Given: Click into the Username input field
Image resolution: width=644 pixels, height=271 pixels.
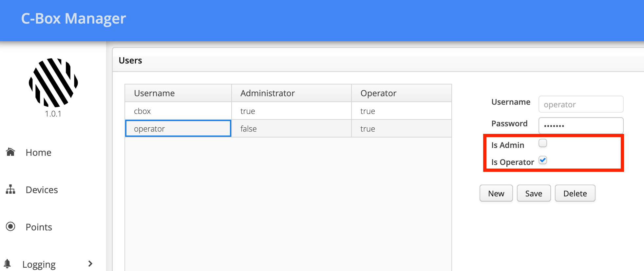Looking at the screenshot, I should tap(581, 104).
